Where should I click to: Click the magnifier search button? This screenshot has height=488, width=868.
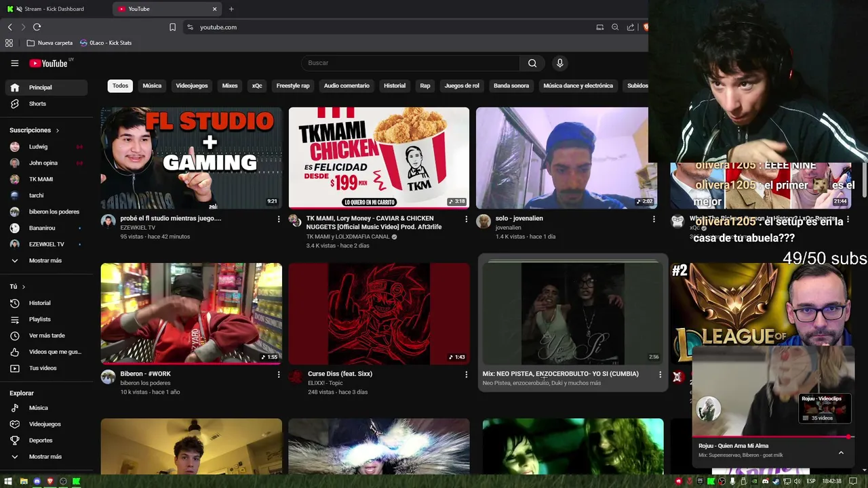pos(532,63)
